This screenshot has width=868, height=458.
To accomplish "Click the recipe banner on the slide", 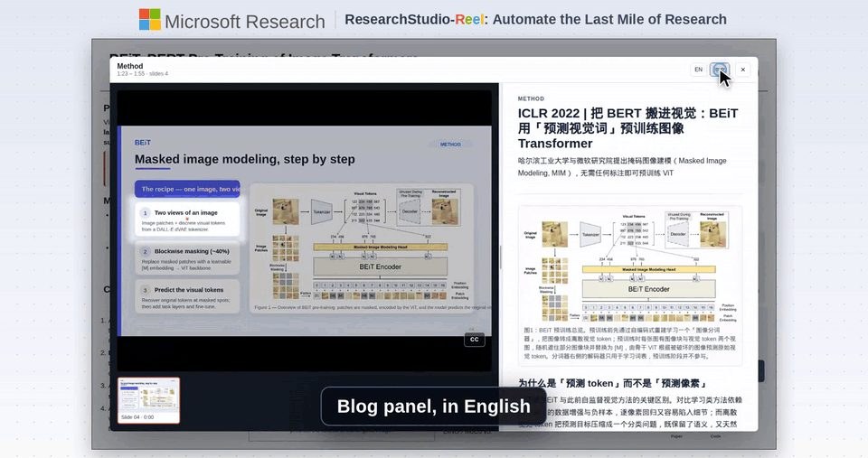I will pyautogui.click(x=187, y=189).
